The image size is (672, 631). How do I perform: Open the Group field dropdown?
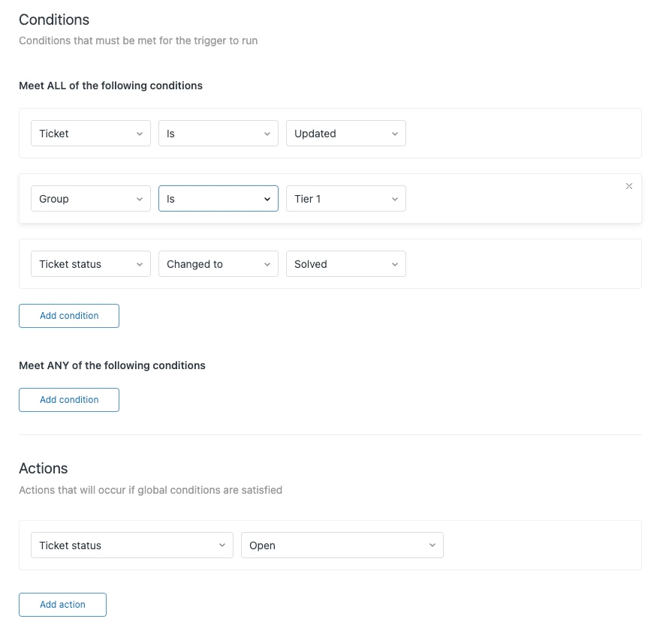click(90, 199)
